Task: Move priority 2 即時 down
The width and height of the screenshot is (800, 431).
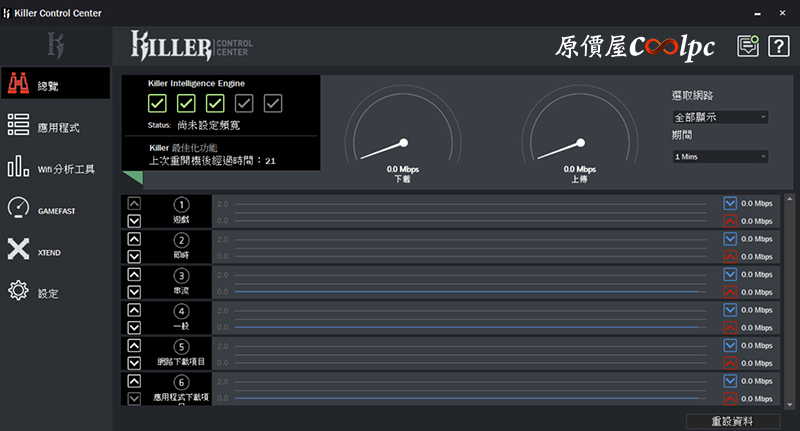Action: click(x=134, y=257)
